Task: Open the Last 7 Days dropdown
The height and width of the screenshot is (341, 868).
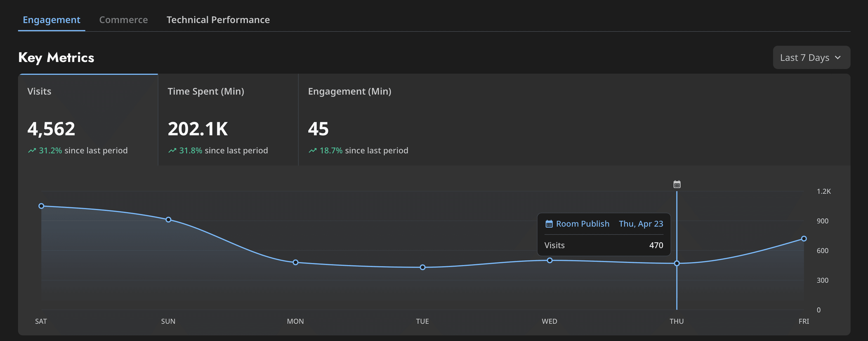Action: [811, 58]
